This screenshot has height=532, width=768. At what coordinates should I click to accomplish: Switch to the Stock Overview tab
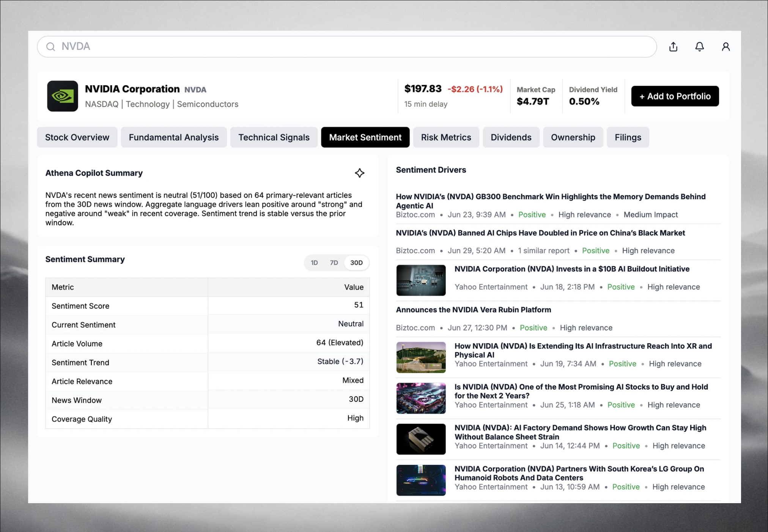[x=77, y=137]
